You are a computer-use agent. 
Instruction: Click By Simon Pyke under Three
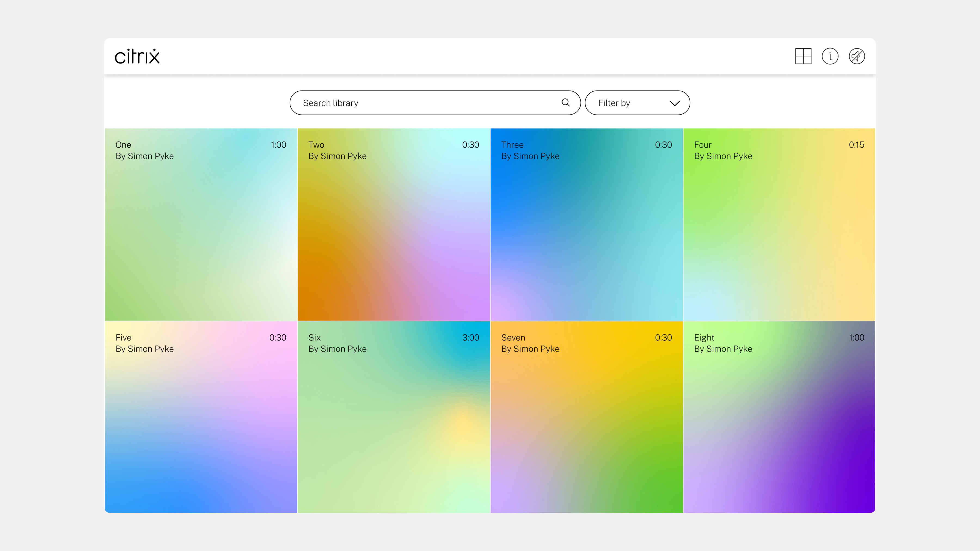click(x=530, y=156)
